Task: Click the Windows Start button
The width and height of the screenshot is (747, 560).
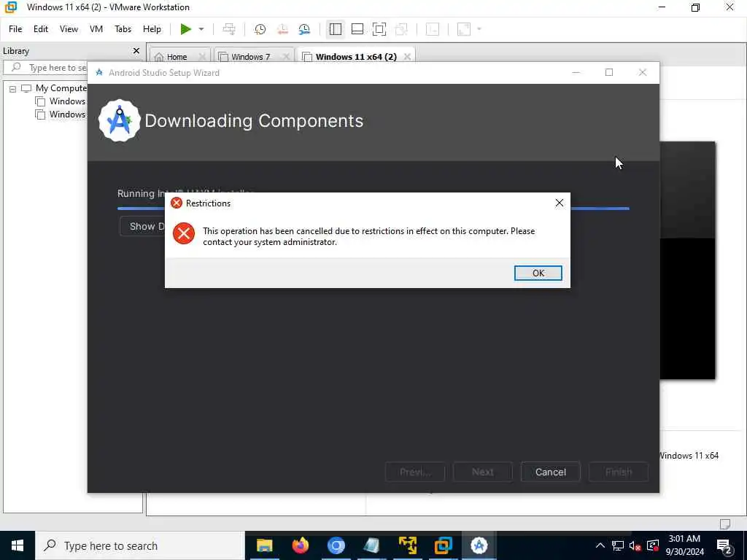Action: click(x=18, y=545)
